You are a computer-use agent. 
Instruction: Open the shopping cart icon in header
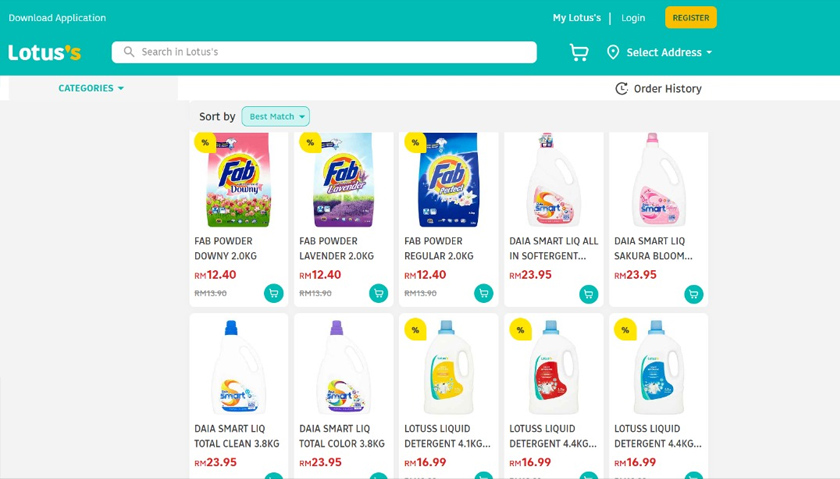[x=579, y=52]
